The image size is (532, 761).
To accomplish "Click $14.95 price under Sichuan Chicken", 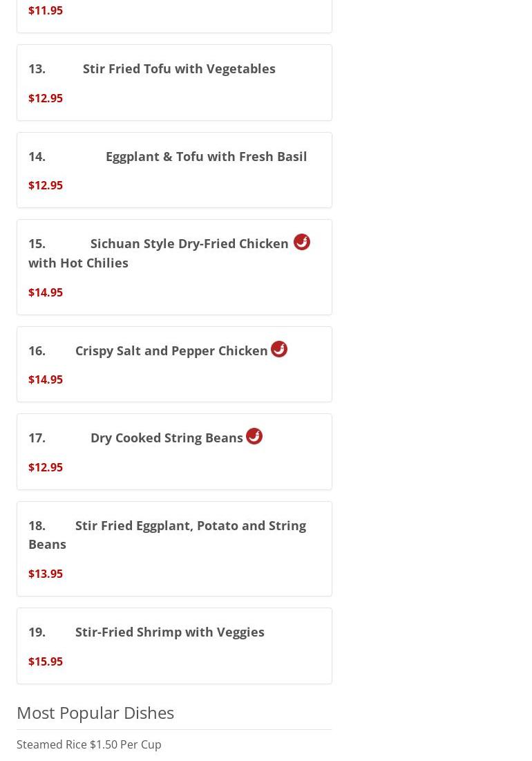I will (46, 292).
